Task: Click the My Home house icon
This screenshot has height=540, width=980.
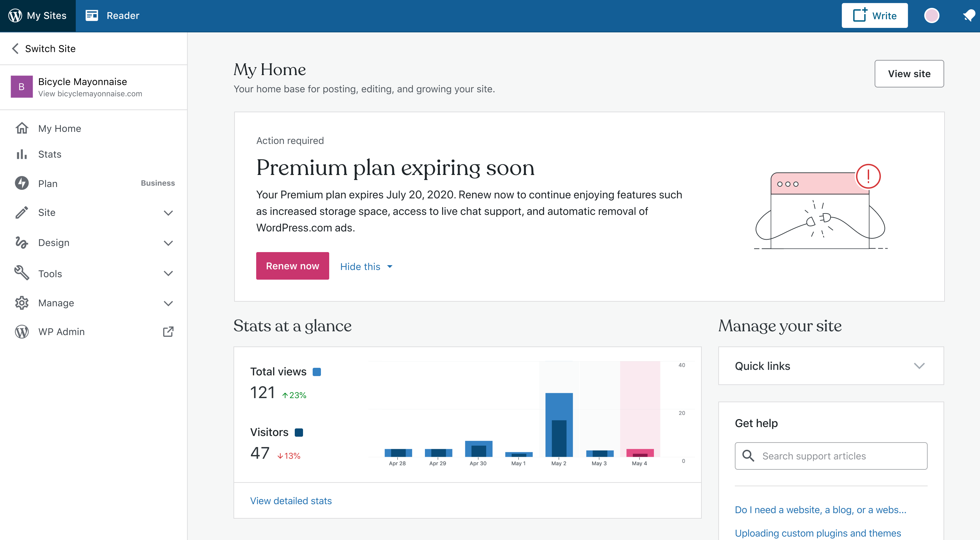Action: 22,128
